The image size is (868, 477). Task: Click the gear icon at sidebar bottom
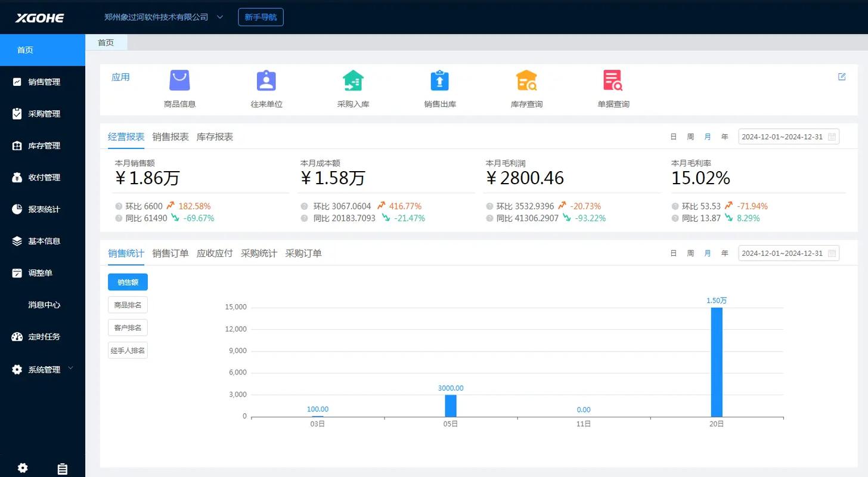point(23,468)
